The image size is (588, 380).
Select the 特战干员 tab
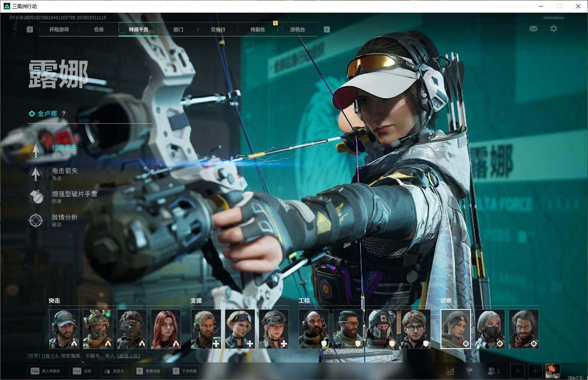pos(139,29)
